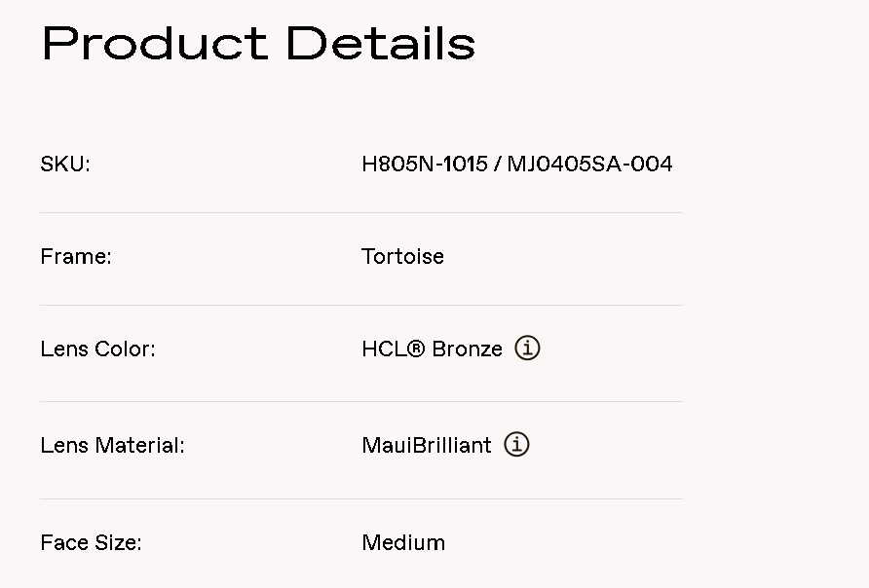Click the Medium face size value
Screen dimensions: 869x588
pyautogui.click(x=403, y=543)
